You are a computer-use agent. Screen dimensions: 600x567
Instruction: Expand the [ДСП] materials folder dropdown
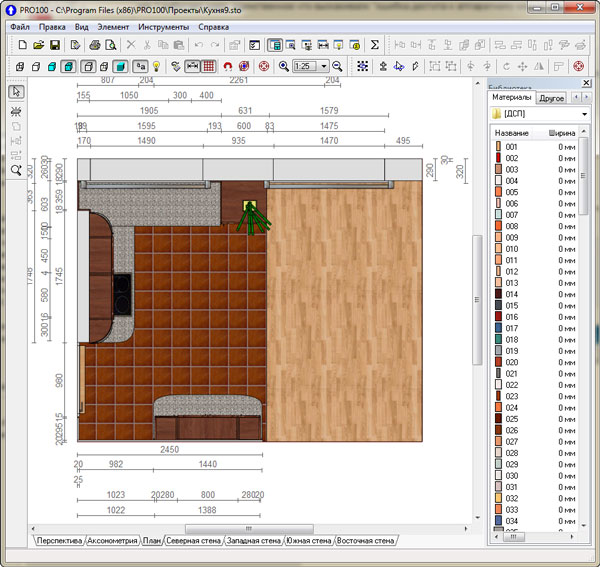[586, 115]
